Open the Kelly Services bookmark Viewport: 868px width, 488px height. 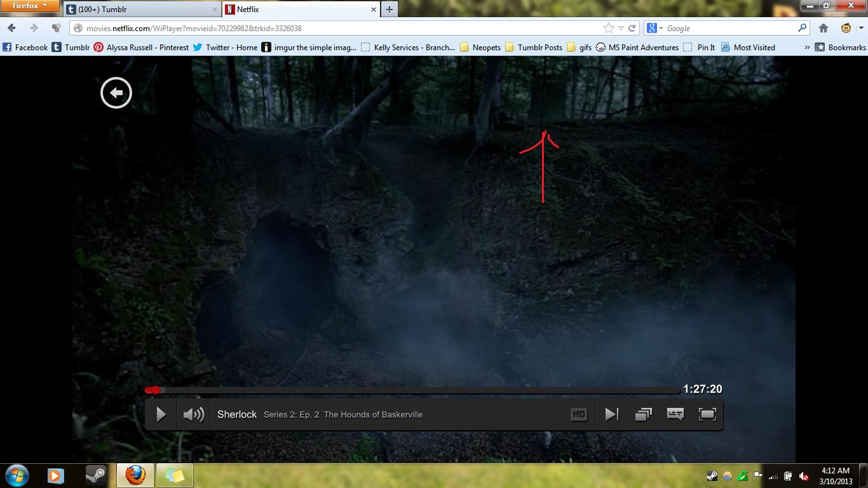point(408,47)
